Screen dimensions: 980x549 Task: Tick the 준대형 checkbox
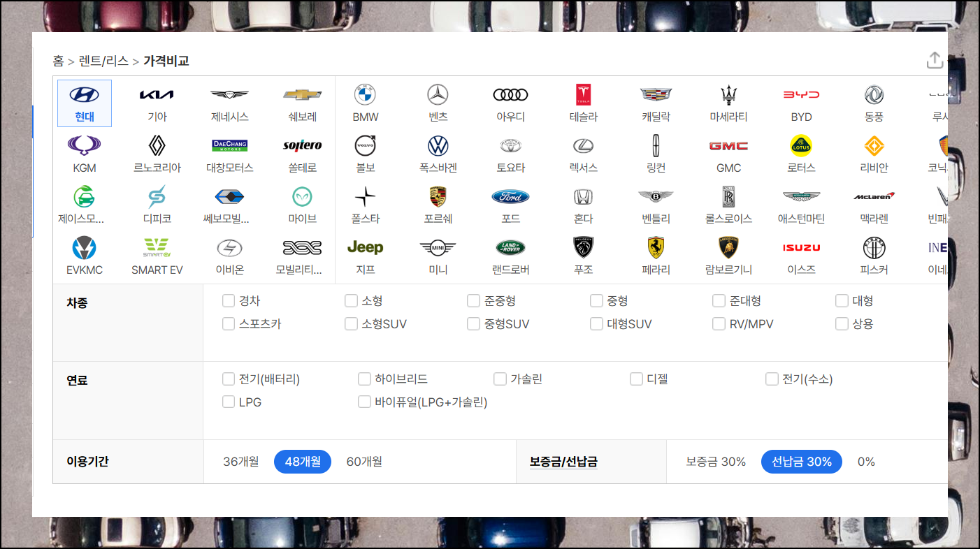pyautogui.click(x=719, y=301)
